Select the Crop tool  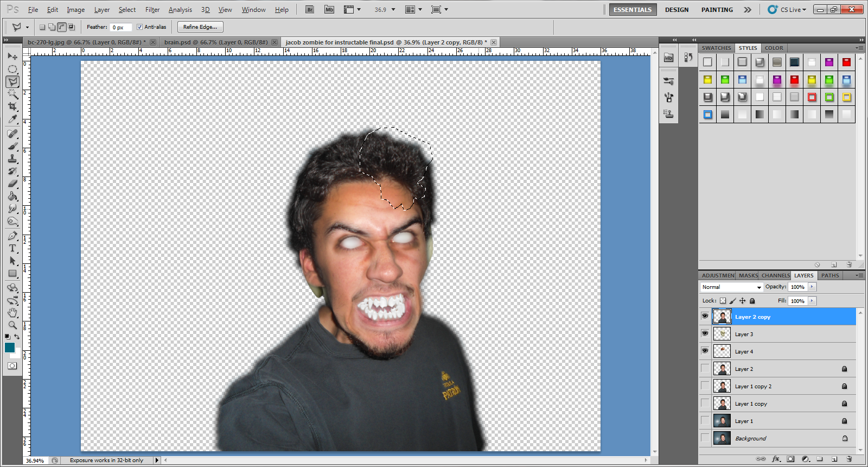pyautogui.click(x=12, y=106)
